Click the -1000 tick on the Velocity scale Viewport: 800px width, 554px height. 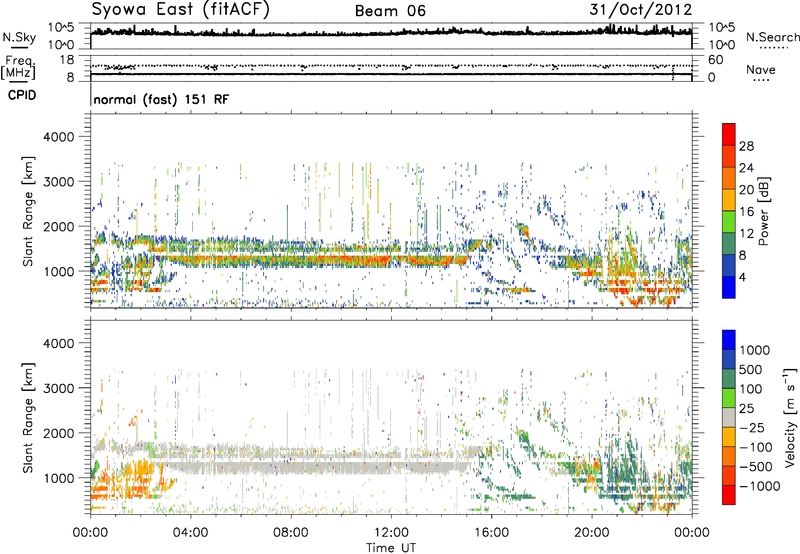click(760, 486)
